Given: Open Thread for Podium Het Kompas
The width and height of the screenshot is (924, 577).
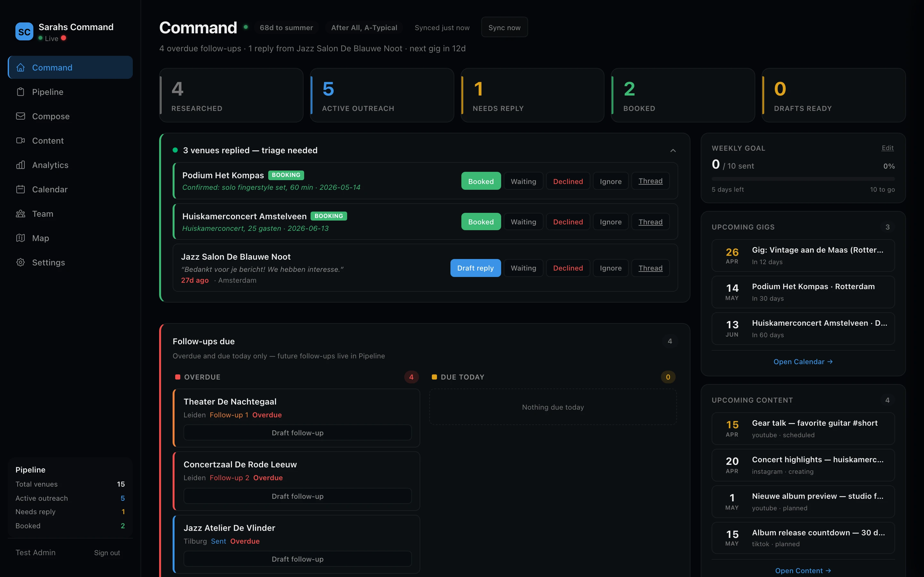Looking at the screenshot, I should coord(650,180).
